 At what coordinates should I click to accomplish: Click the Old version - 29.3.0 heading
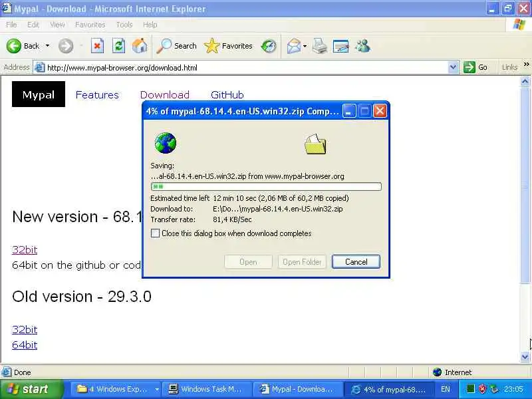click(x=81, y=296)
